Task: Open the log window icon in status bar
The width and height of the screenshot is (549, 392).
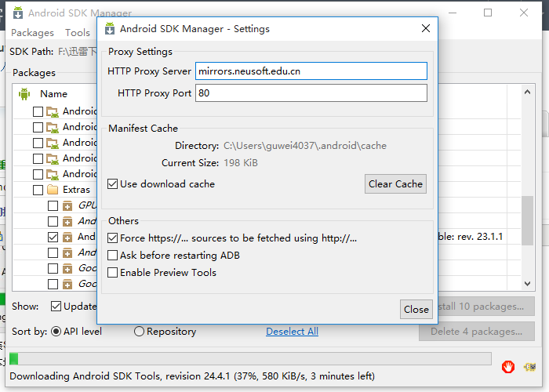Action: (x=529, y=367)
